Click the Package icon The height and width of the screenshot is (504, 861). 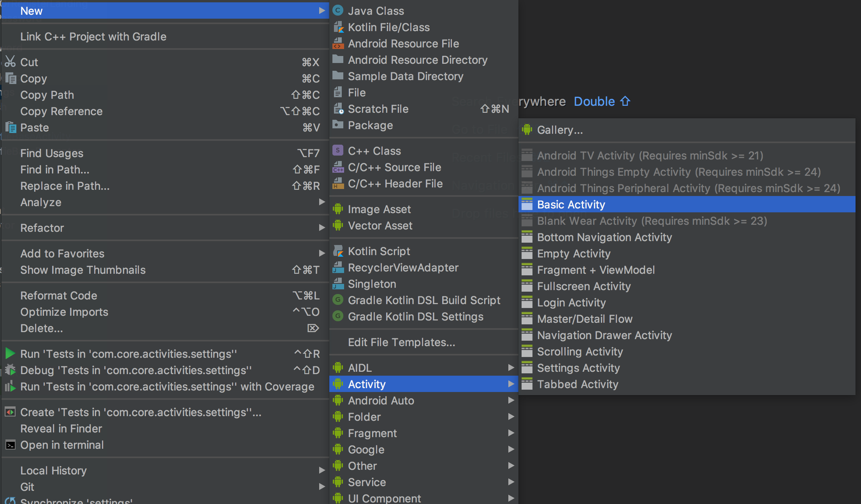click(x=338, y=124)
